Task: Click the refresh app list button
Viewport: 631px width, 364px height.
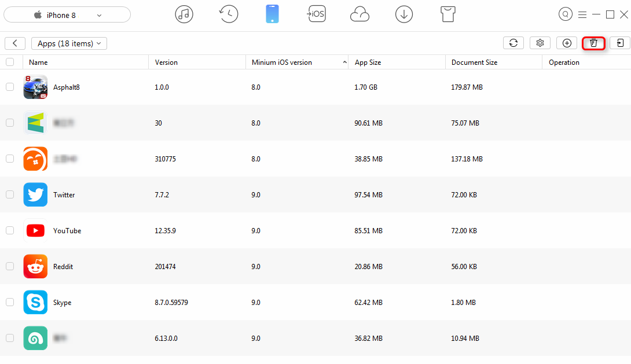Action: (513, 43)
